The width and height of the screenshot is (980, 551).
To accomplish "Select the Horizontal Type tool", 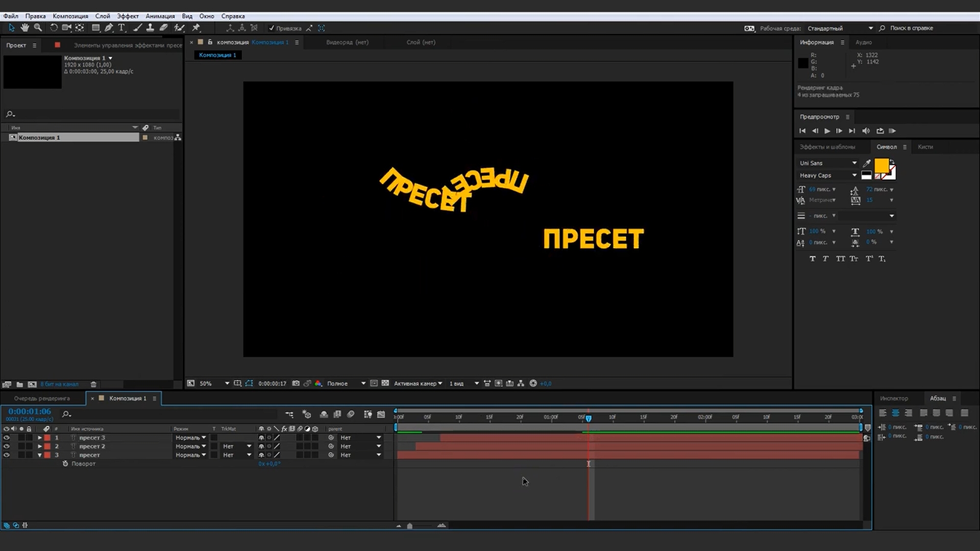I will (x=121, y=28).
